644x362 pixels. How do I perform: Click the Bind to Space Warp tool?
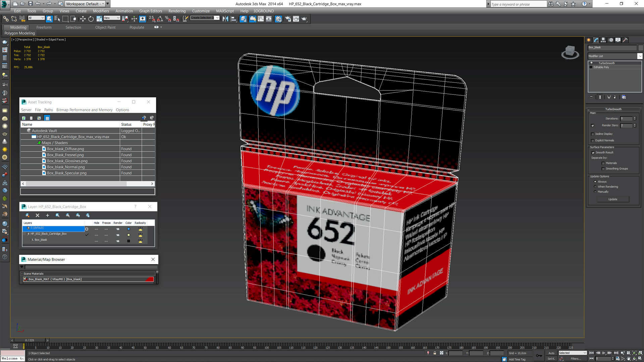click(22, 19)
